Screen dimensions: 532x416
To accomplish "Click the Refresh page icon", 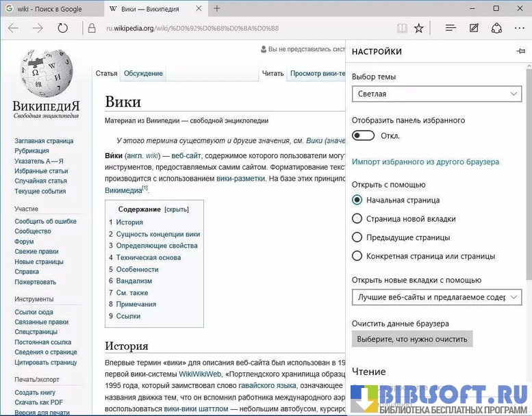I will [63, 28].
